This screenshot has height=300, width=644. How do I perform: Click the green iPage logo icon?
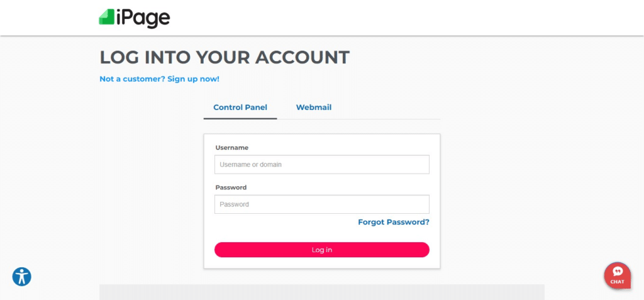click(x=107, y=17)
